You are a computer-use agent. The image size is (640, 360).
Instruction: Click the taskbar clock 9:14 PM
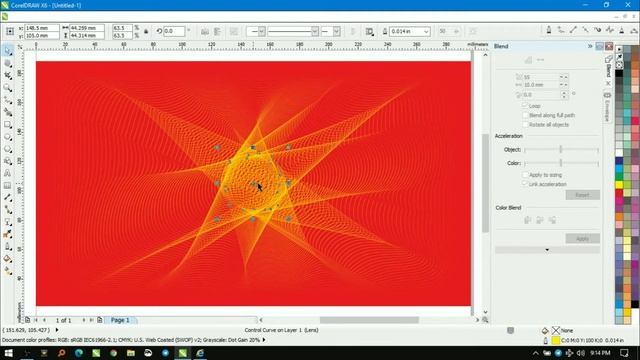point(600,353)
